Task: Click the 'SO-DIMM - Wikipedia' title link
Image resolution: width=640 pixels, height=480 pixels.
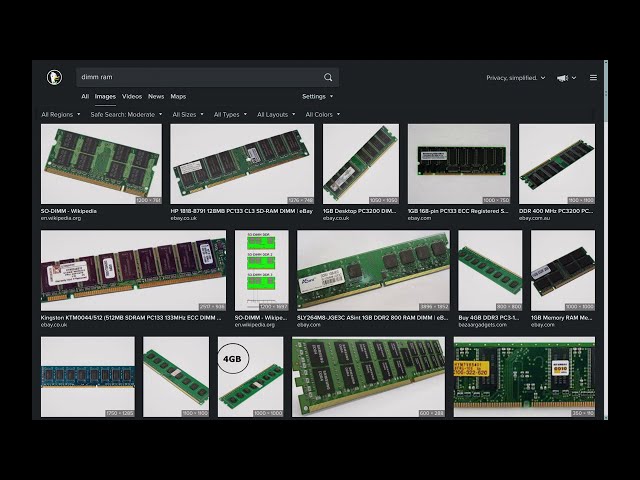Action: pos(69,211)
